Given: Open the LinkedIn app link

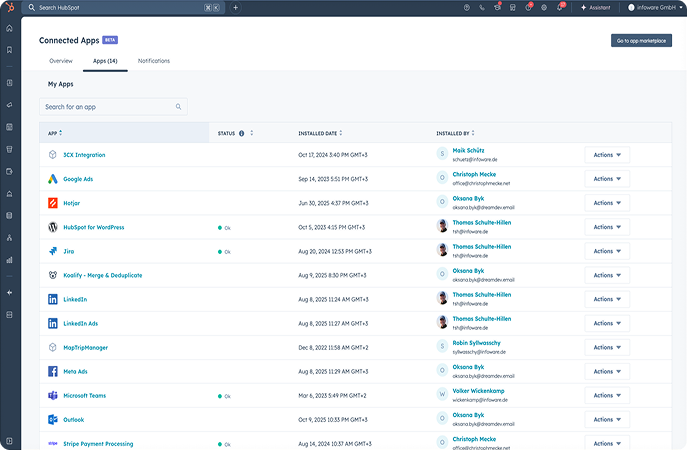Looking at the screenshot, I should click(75, 299).
